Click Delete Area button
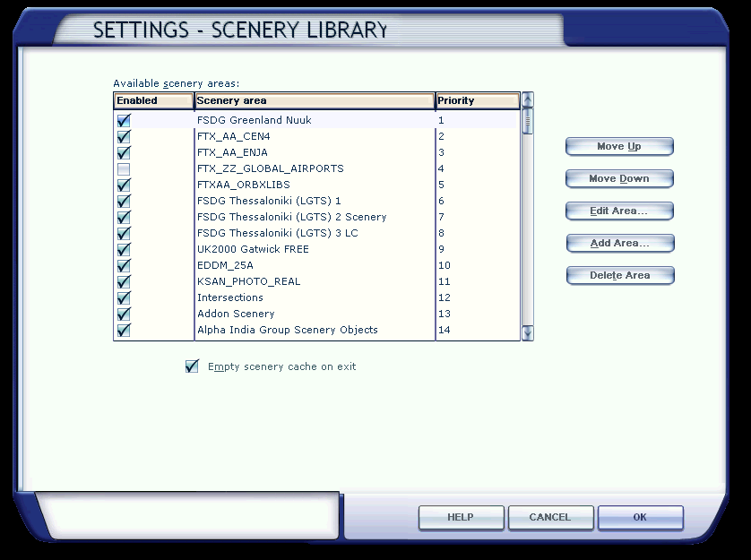 click(x=618, y=276)
